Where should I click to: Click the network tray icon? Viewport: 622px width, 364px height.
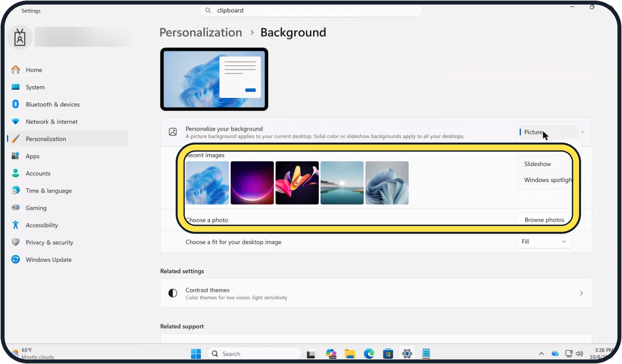(x=569, y=354)
